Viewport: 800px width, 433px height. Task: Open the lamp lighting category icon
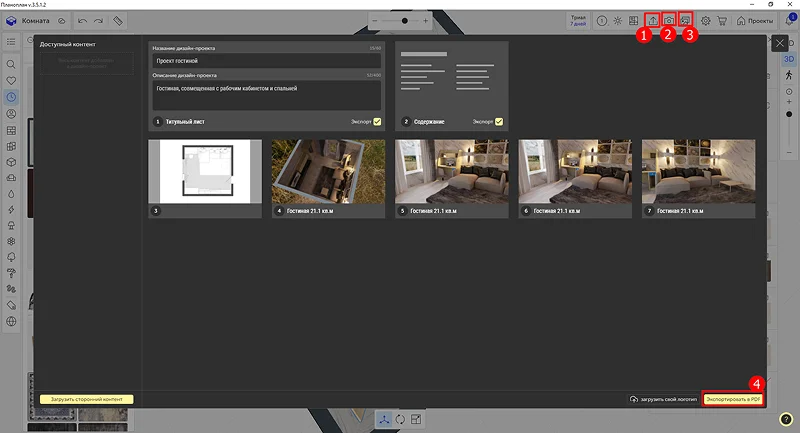[x=11, y=225]
